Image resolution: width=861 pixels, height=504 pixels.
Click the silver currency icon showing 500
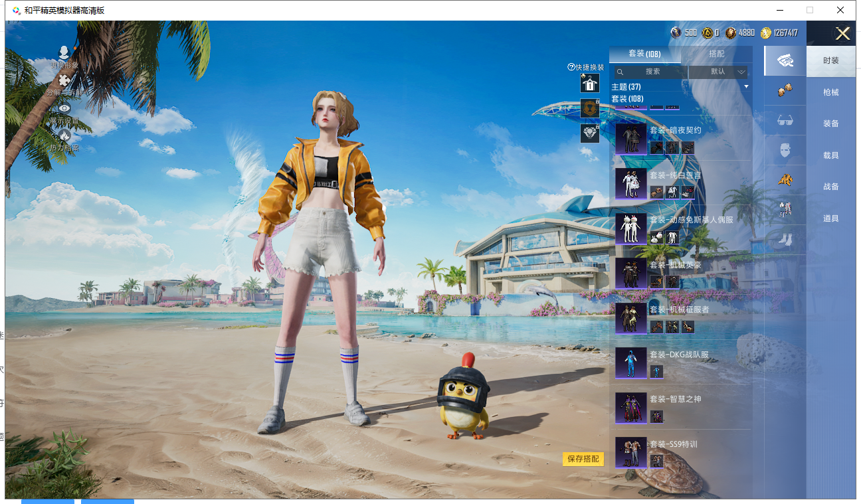tap(676, 33)
